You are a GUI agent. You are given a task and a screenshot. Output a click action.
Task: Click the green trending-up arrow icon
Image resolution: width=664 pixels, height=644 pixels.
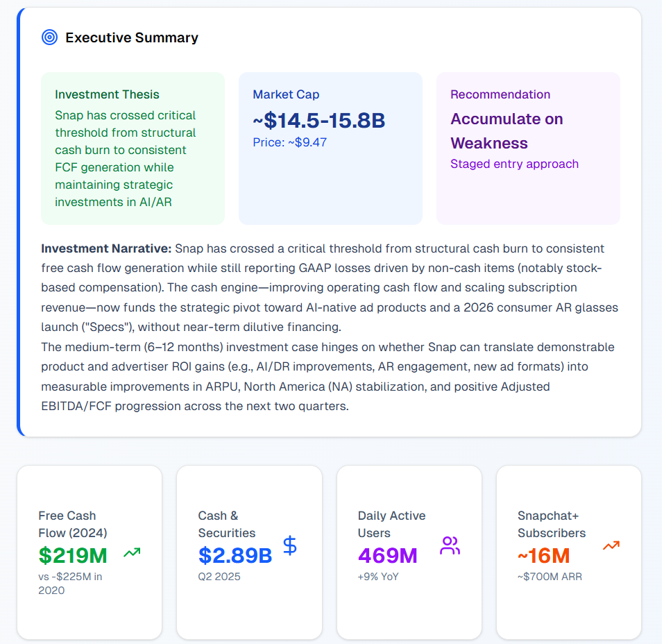point(132,553)
